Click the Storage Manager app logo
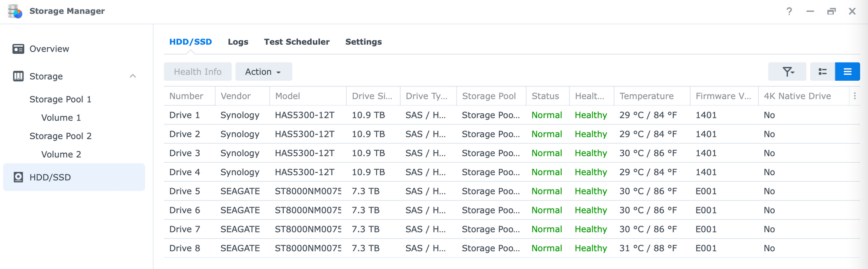Viewport: 868px width, 269px height. click(x=15, y=11)
